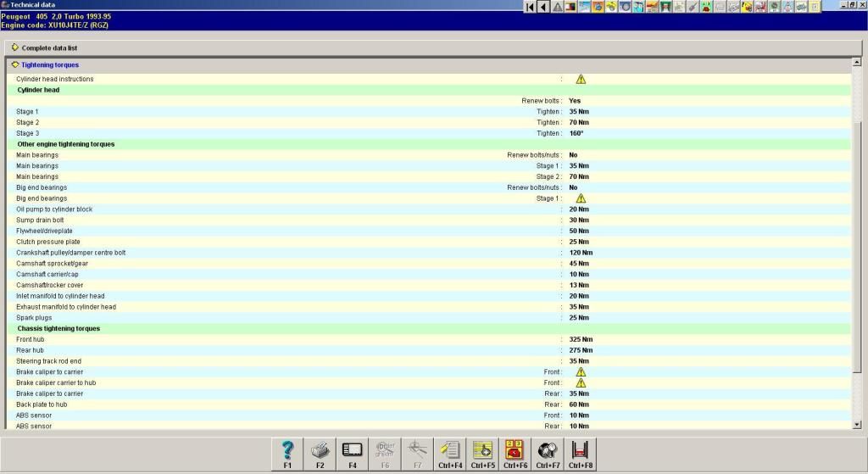868x474 pixels.
Task: Click the 'Stage 1' cylinder head row
Action: (x=429, y=111)
